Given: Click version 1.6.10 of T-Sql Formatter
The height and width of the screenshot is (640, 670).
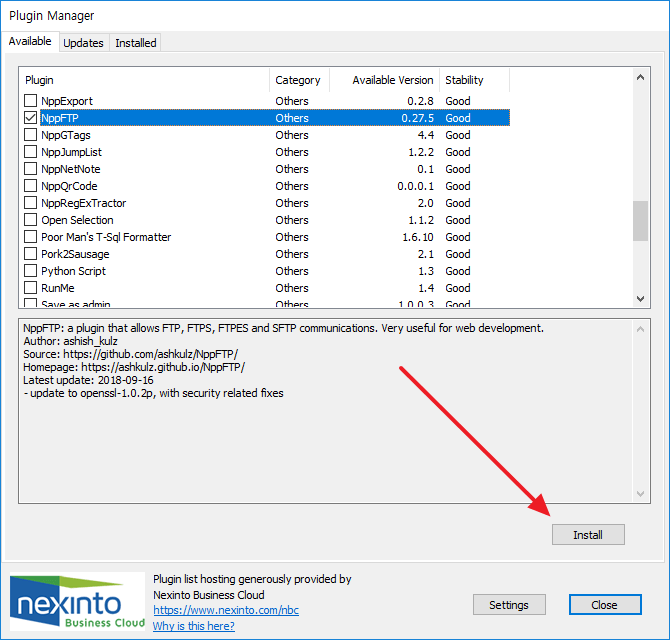Looking at the screenshot, I should [x=418, y=237].
